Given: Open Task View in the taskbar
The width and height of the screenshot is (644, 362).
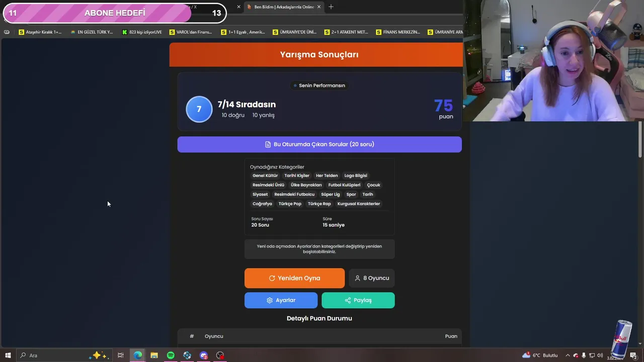Looking at the screenshot, I should click(x=121, y=355).
